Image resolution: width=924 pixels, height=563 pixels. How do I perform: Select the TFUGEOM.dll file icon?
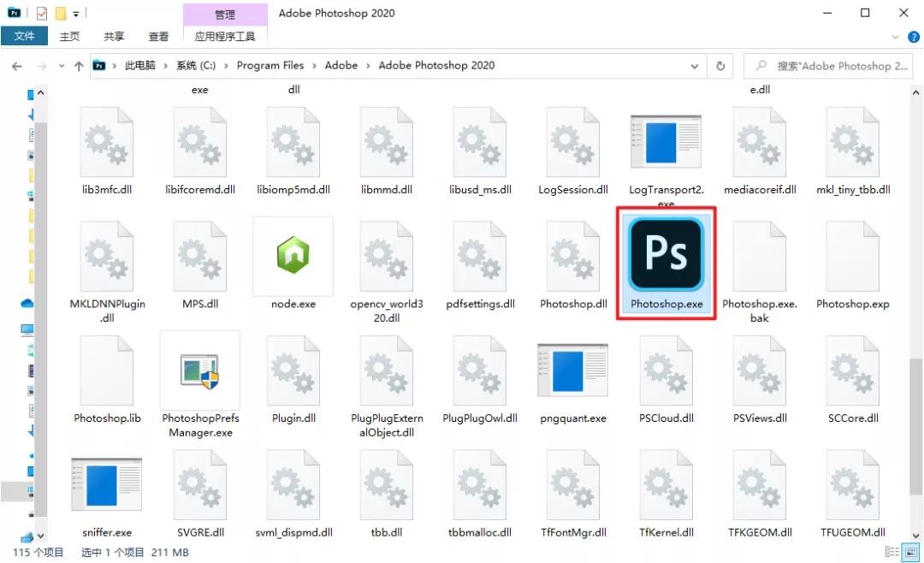coord(853,484)
